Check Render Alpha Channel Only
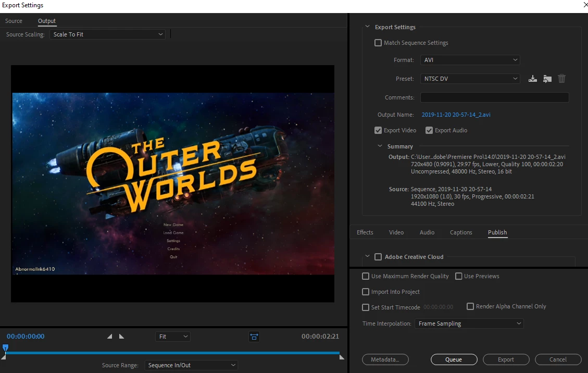588x373 pixels. [x=470, y=306]
